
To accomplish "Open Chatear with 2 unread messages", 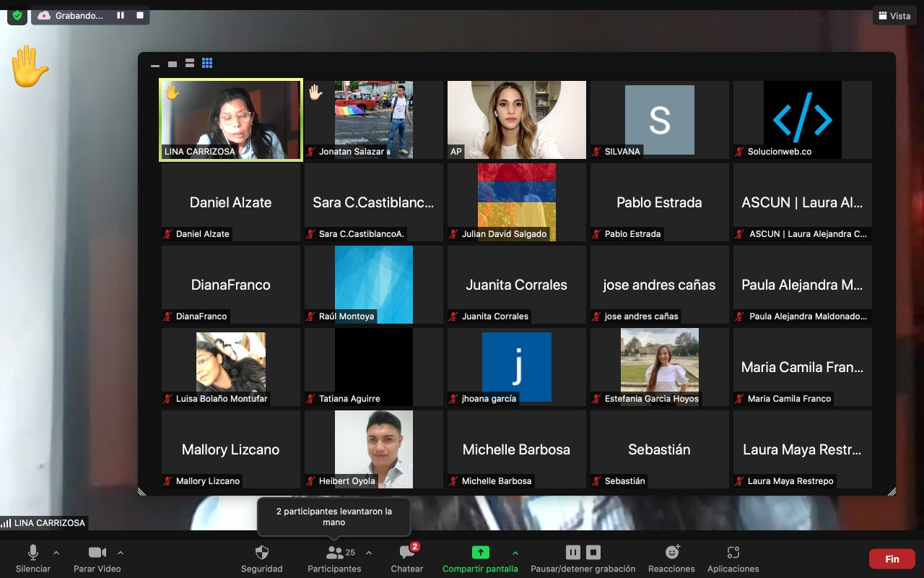I will 407,558.
